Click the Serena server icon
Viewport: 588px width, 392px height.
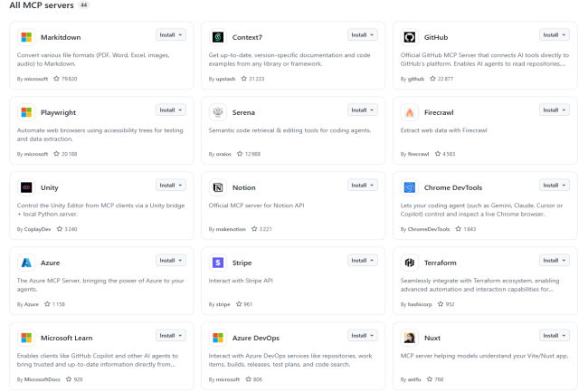pos(218,112)
